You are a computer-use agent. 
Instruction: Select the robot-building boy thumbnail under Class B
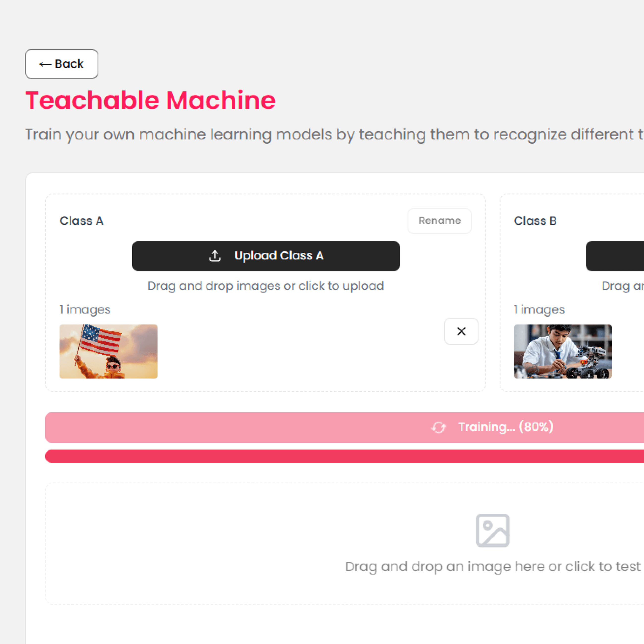[x=562, y=351]
